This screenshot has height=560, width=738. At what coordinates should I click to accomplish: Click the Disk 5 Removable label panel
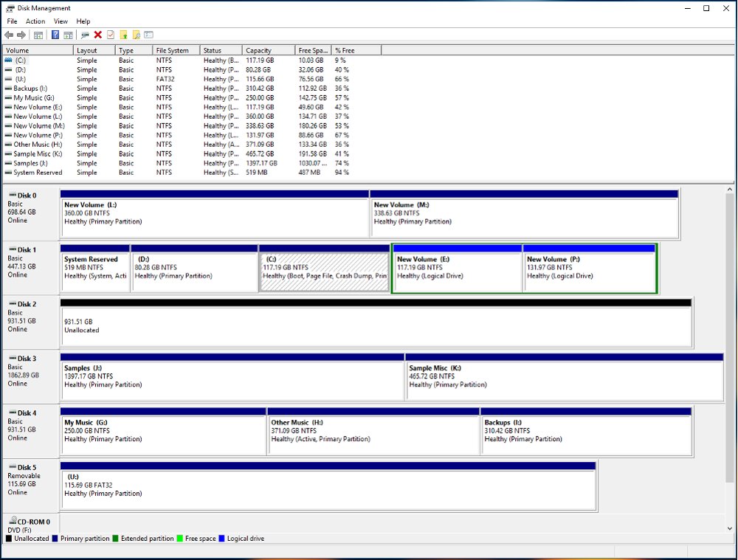[x=30, y=486]
